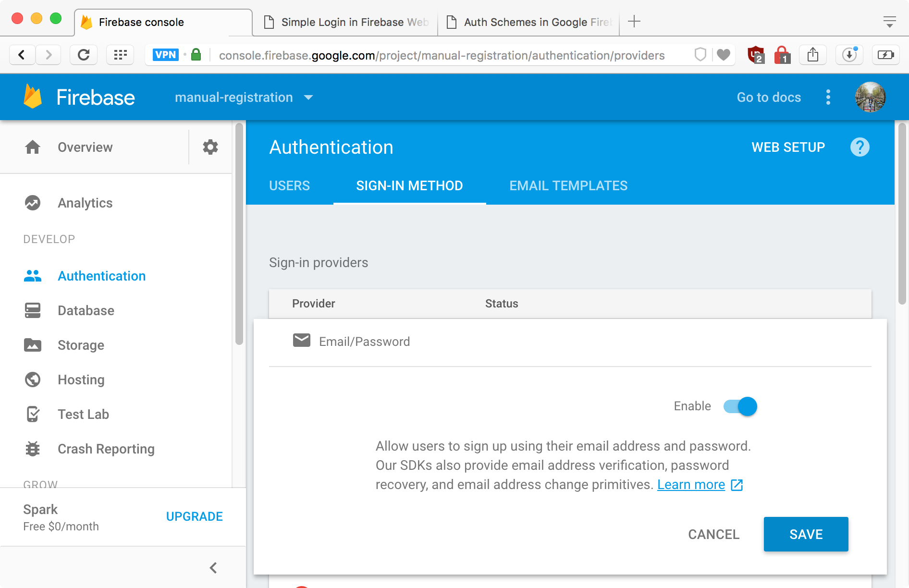Open the Learn more link
The width and height of the screenshot is (909, 588).
[x=691, y=485]
